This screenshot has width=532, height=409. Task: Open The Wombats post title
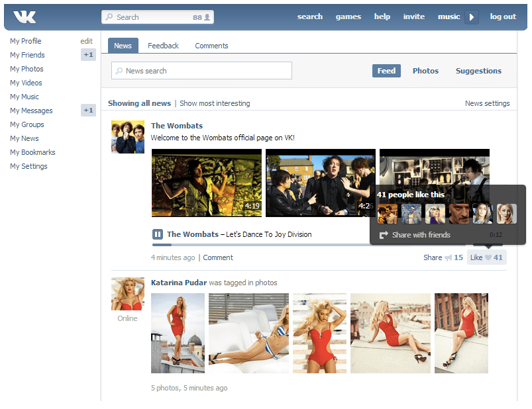pyautogui.click(x=177, y=126)
